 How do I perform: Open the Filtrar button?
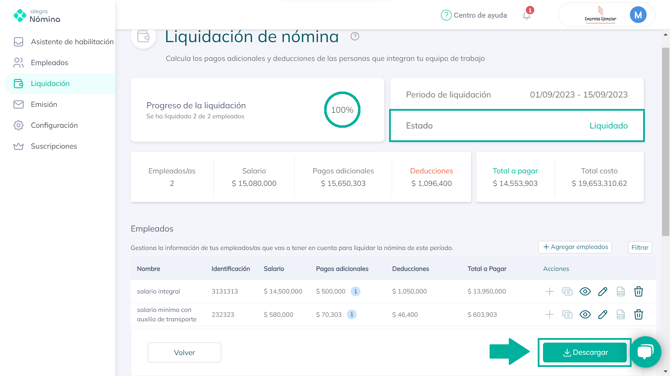coord(640,247)
